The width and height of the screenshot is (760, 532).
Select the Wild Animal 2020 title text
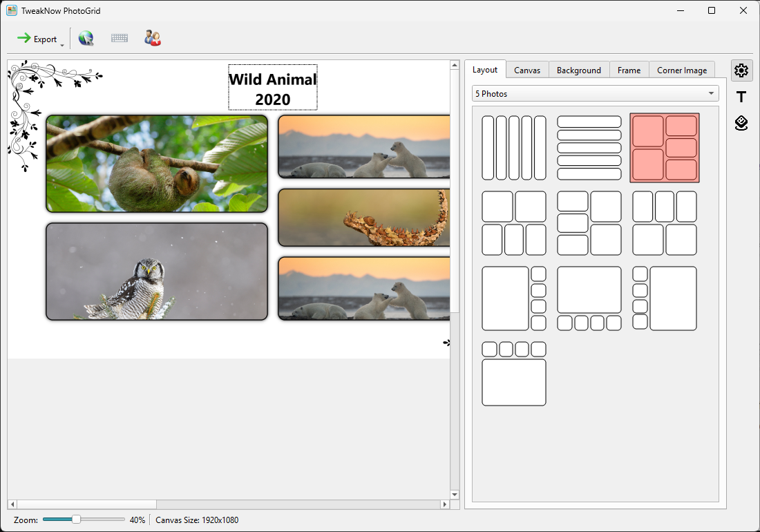point(273,88)
